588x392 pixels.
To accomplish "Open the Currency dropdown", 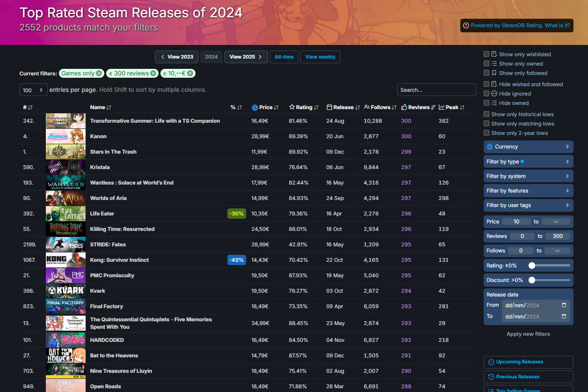I will click(x=528, y=147).
